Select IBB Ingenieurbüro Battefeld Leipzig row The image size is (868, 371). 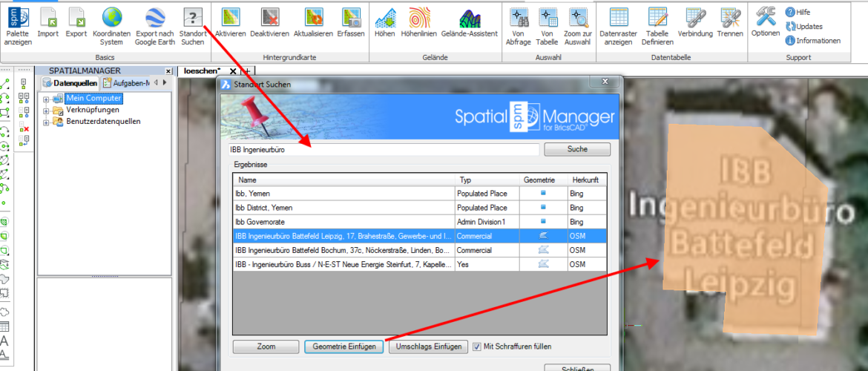tap(420, 236)
